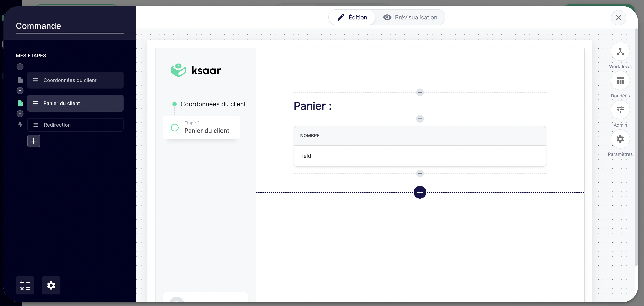This screenshot has height=306, width=644.
Task: Click the eye icon in the Prévisualisation tab
Action: coord(387,17)
